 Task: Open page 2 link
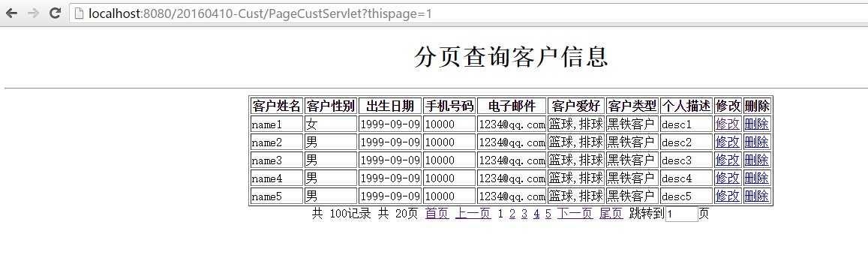click(512, 214)
